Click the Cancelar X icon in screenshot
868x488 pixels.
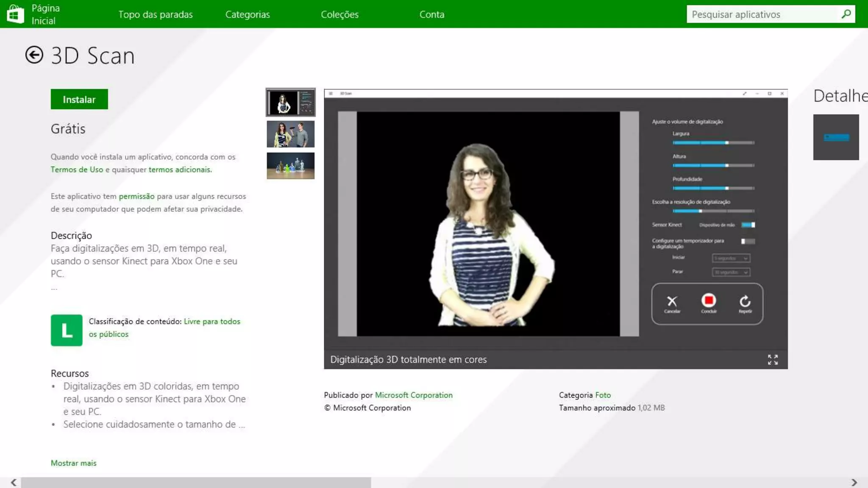pos(672,301)
